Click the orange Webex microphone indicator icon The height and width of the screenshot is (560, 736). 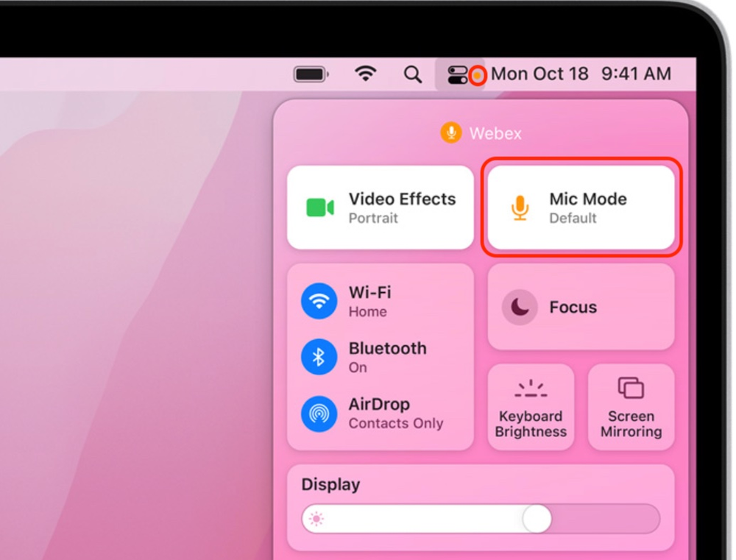(x=451, y=133)
